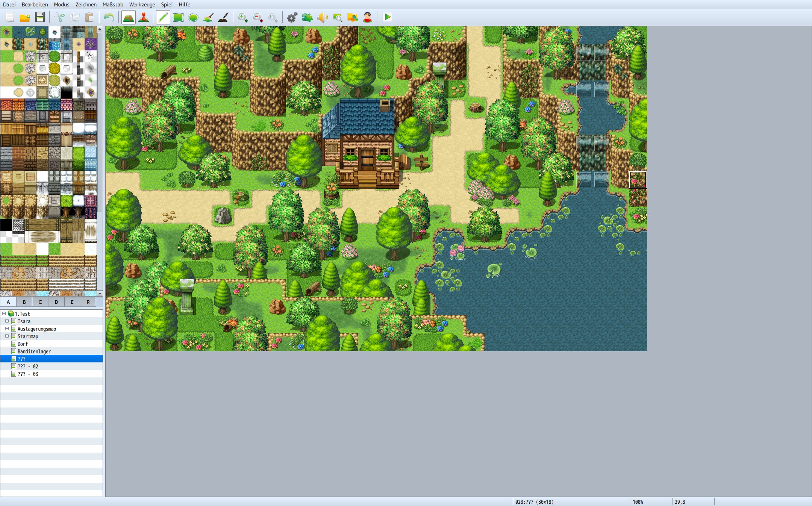Open the Plugin Manager
This screenshot has width=812, height=506.
click(308, 17)
